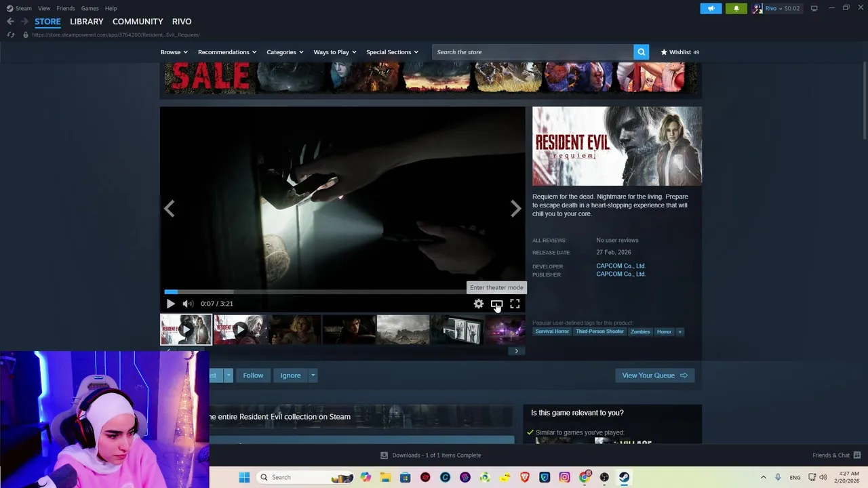868x488 pixels.
Task: Open the blonde woman screenshot thumbnail
Action: point(294,329)
